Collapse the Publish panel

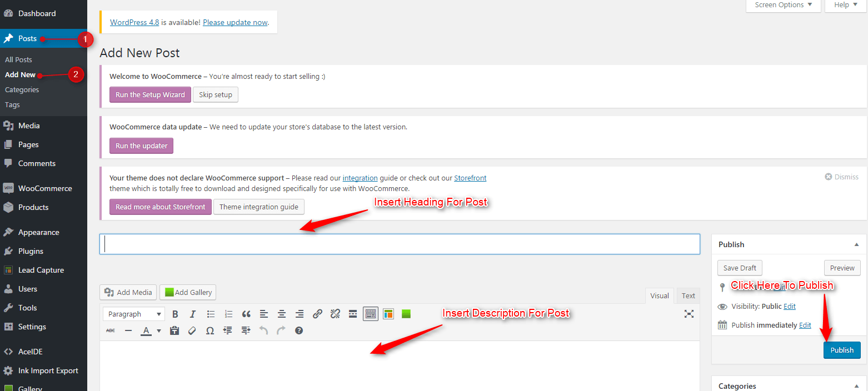click(x=856, y=244)
